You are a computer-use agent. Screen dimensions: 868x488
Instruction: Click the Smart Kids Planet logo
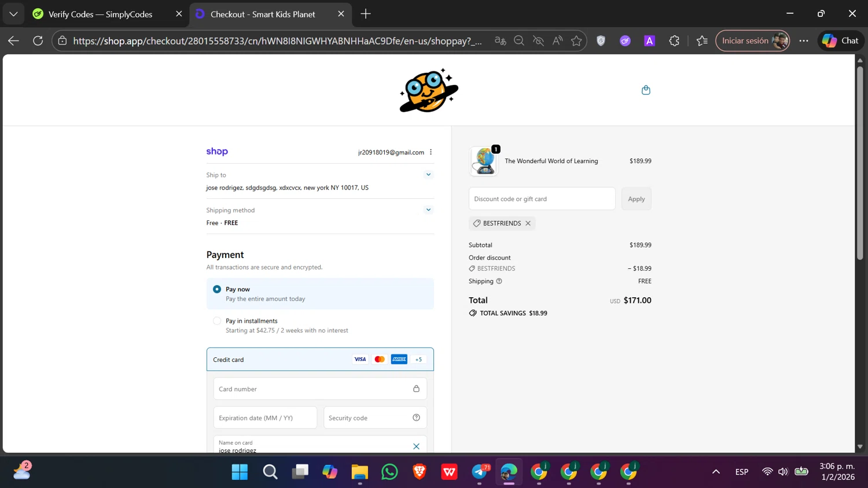[x=429, y=90]
